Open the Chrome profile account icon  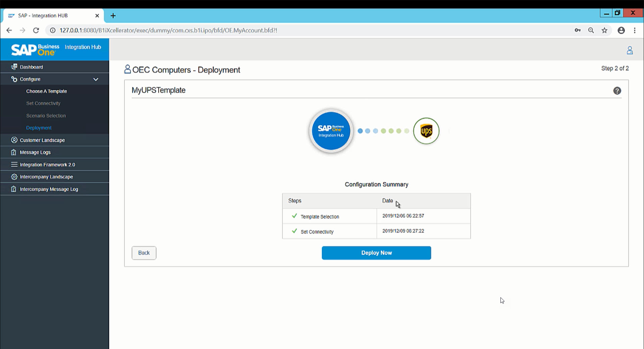(621, 30)
